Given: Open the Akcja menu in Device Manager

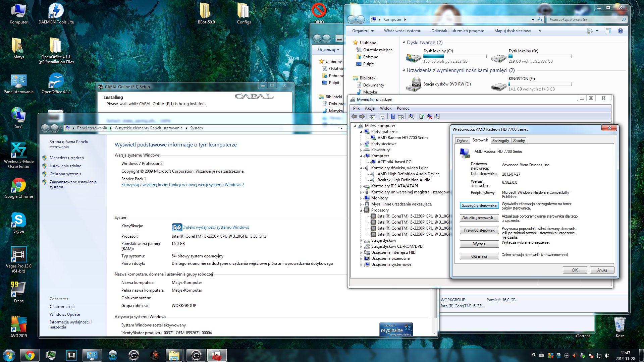Looking at the screenshot, I should click(370, 108).
